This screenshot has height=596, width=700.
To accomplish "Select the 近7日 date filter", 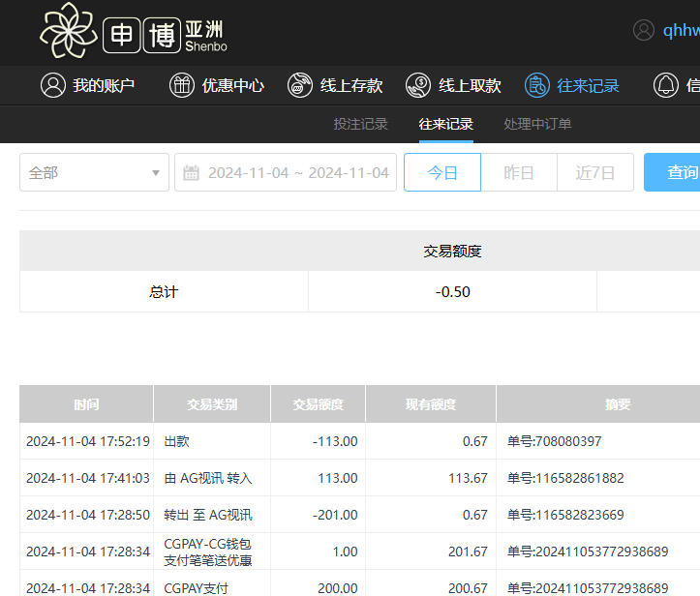I will tap(595, 172).
